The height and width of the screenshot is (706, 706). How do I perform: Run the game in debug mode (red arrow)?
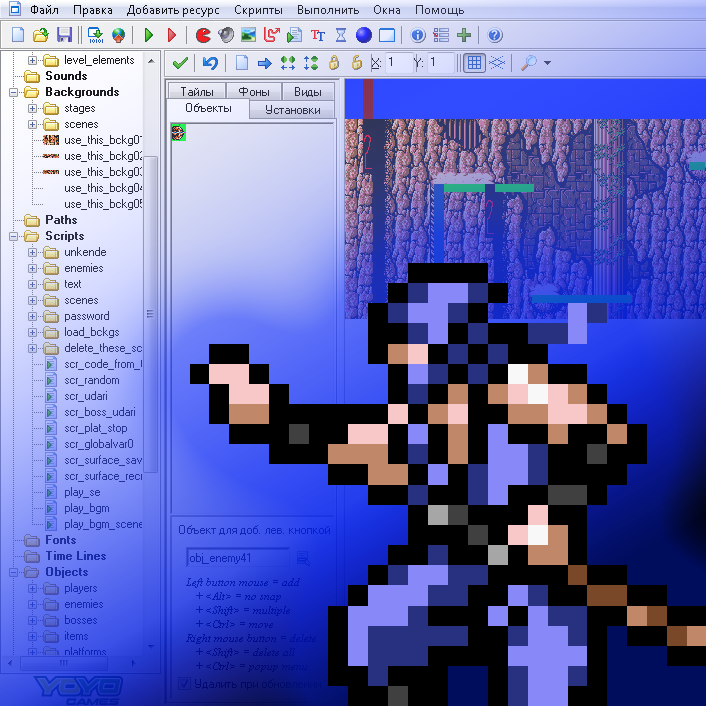tap(172, 35)
